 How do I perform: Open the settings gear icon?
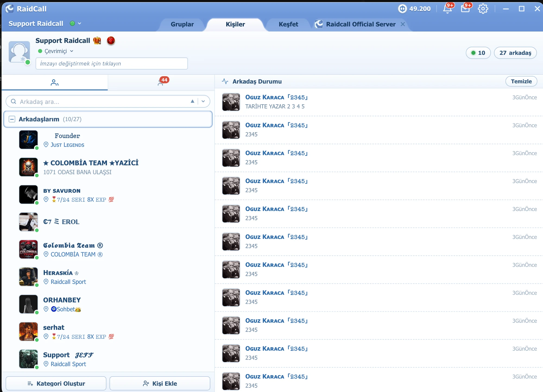point(483,9)
